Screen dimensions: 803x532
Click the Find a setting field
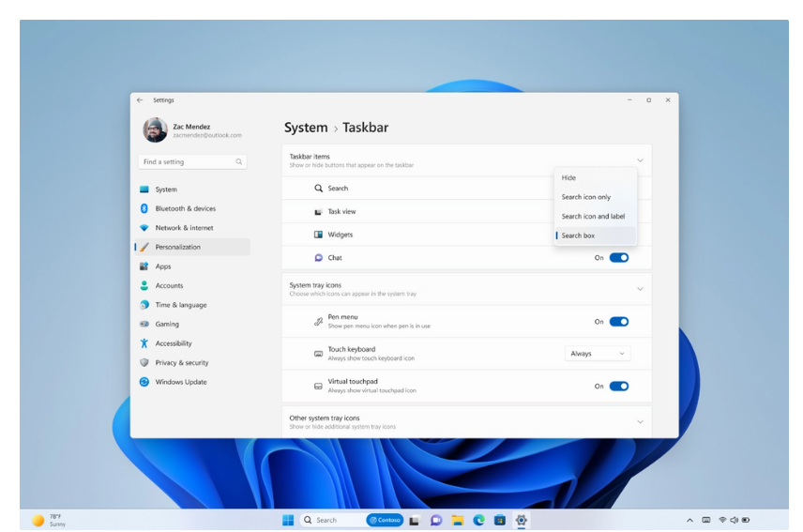coord(192,161)
